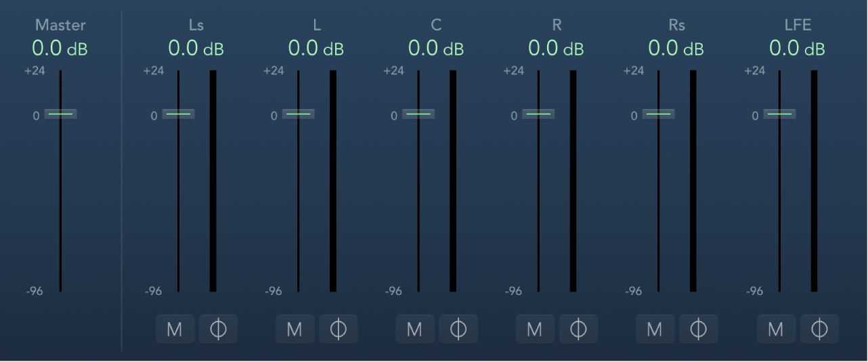
Task: Invert phase on the L channel
Action: click(x=338, y=330)
